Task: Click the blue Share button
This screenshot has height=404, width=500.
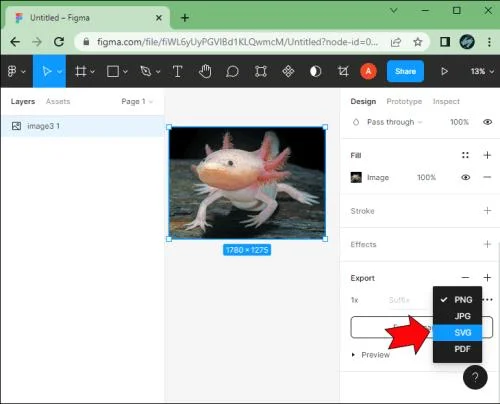Action: coord(405,71)
